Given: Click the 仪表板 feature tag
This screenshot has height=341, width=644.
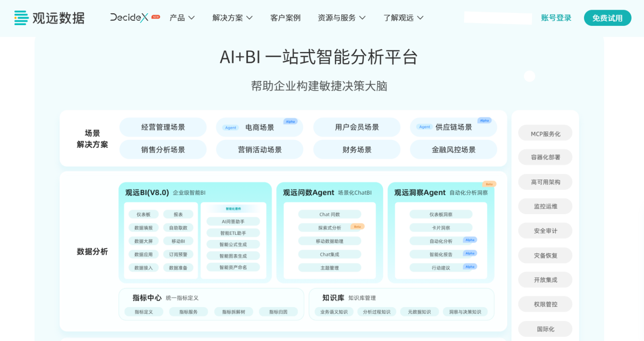Looking at the screenshot, I should click(143, 214).
